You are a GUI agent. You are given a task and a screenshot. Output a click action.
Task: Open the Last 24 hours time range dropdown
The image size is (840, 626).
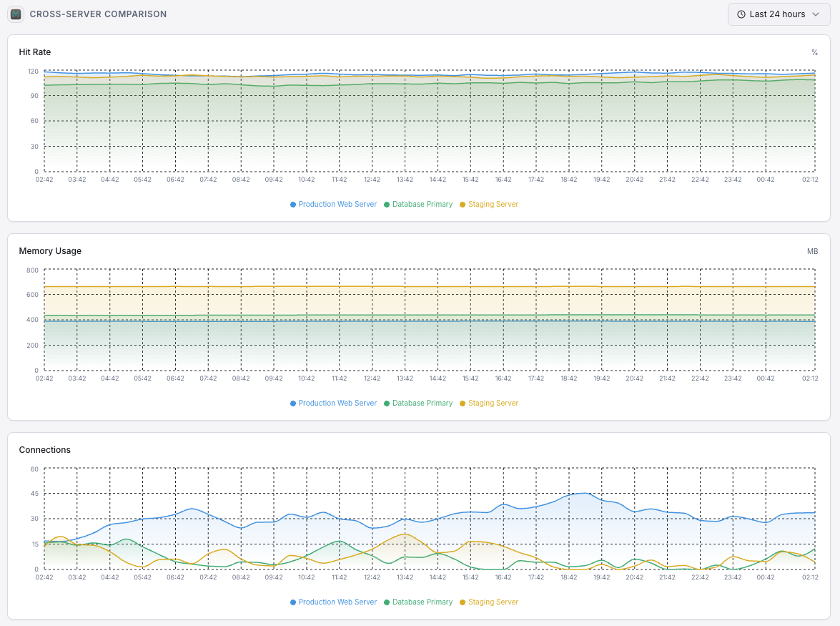pyautogui.click(x=779, y=14)
